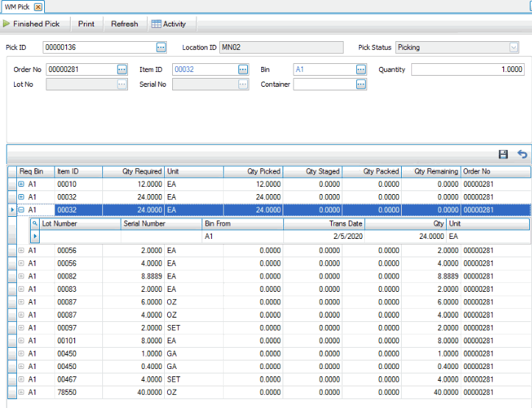Click the Quantity input field
This screenshot has width=532, height=408.
(x=467, y=70)
